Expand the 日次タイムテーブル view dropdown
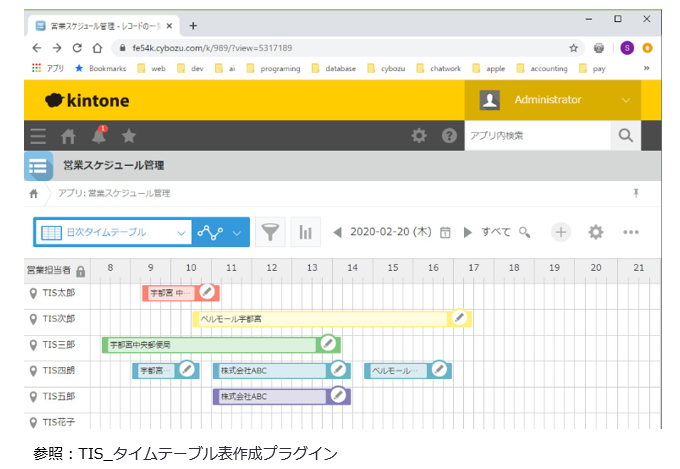Viewport: 680px width, 469px height. point(181,232)
